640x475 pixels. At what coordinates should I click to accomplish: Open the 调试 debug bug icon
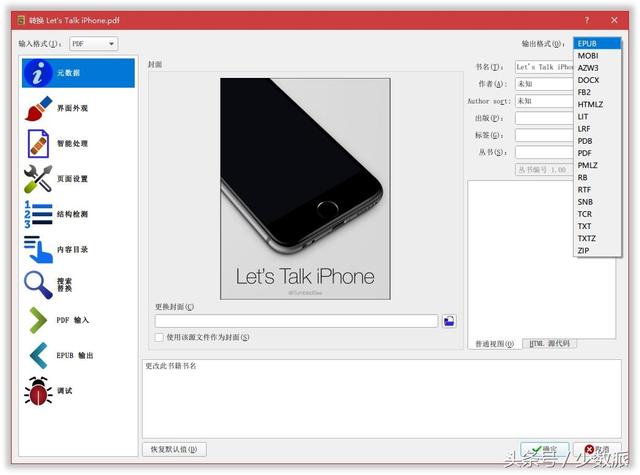click(x=38, y=391)
